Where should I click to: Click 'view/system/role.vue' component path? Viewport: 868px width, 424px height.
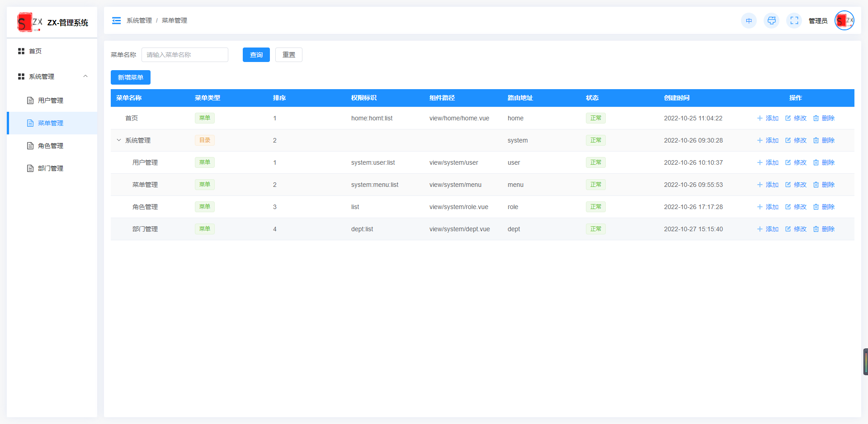459,207
